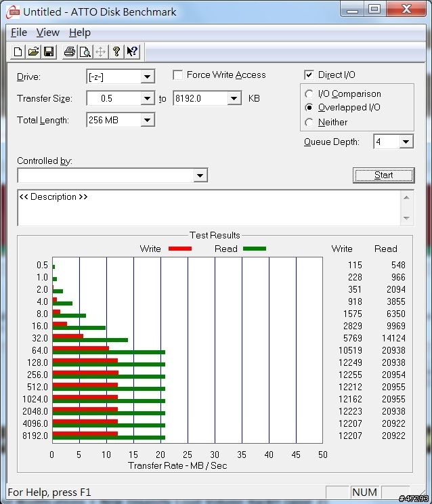Click the 256.0 transfer size label
Screen dimensions: 432x504
37,375
